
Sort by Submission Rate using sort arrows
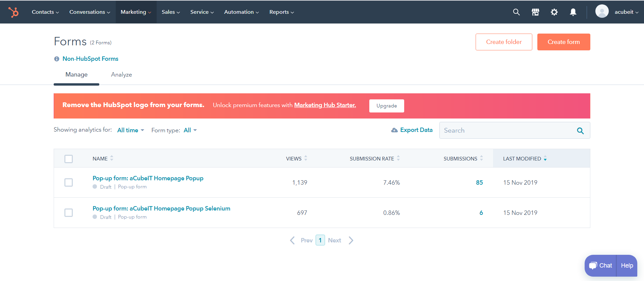(x=398, y=158)
